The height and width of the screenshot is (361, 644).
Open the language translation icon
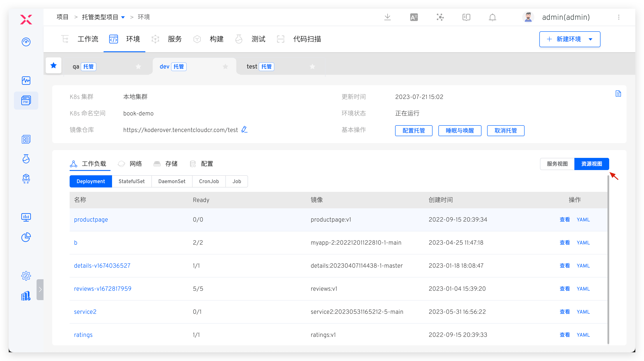[x=414, y=17]
